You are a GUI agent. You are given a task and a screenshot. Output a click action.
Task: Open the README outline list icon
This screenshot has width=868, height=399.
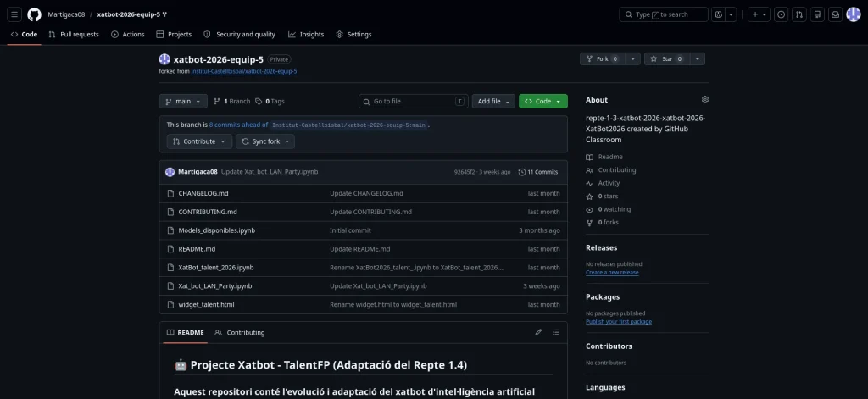(x=556, y=332)
